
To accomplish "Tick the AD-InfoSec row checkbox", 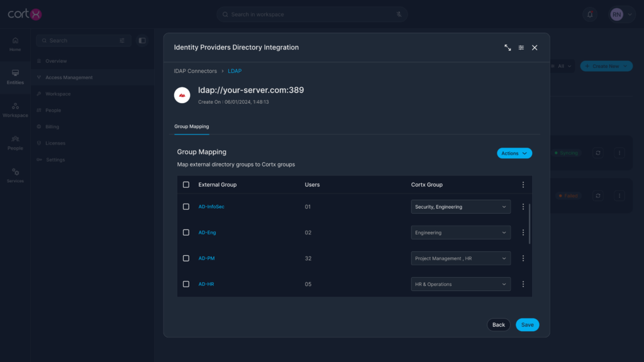I will (x=186, y=207).
